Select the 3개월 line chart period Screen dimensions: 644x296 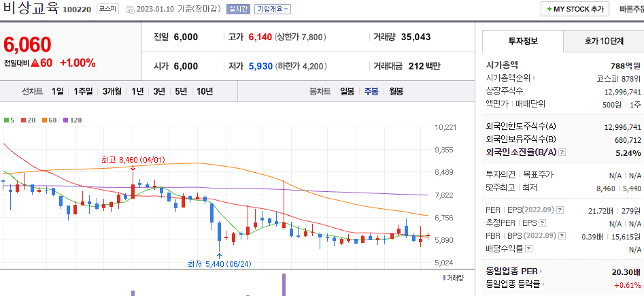click(112, 91)
